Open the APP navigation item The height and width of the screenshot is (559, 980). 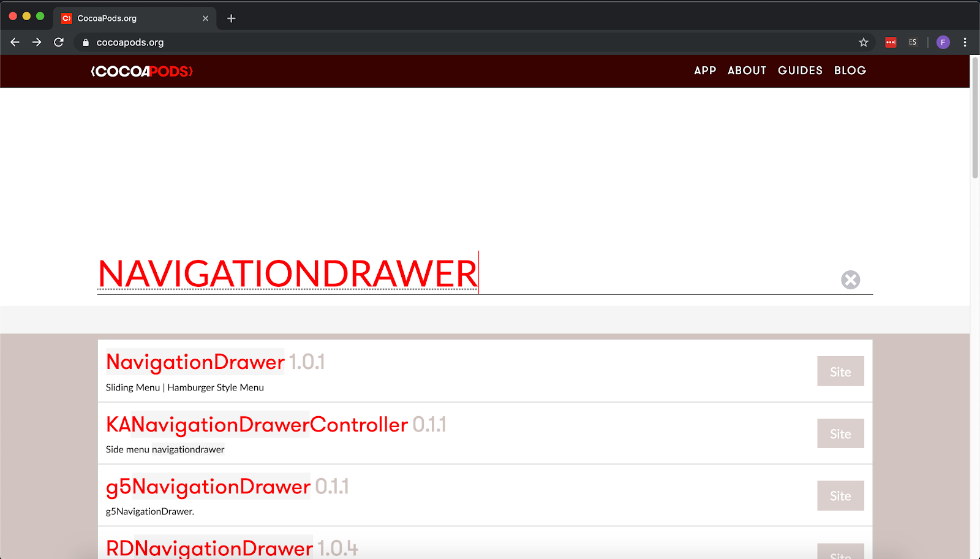[705, 70]
